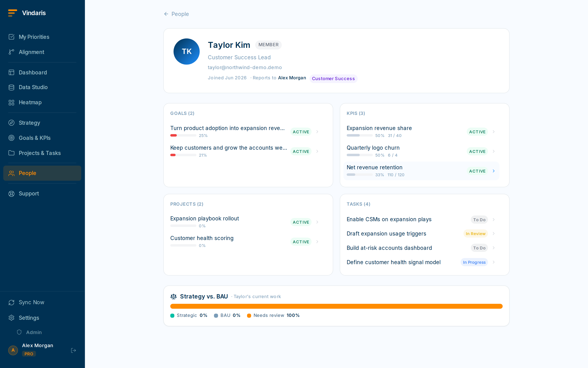Screen dimensions: 588x368
Task: Click the log out icon beside Alex Morgan
Action: click(x=73, y=350)
